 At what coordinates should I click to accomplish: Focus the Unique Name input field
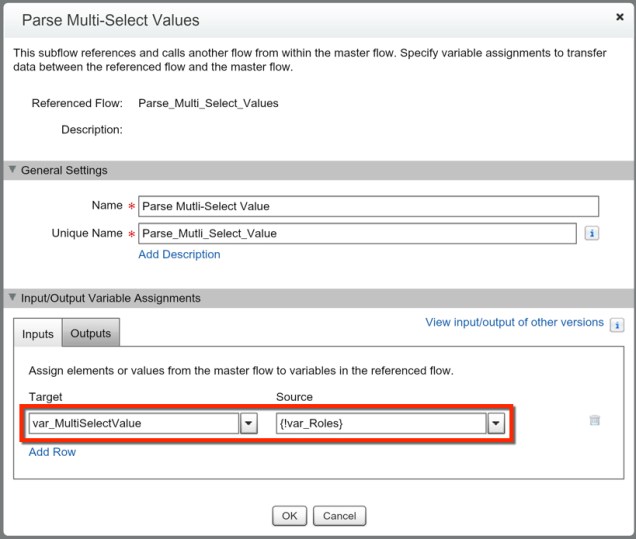[x=357, y=233]
